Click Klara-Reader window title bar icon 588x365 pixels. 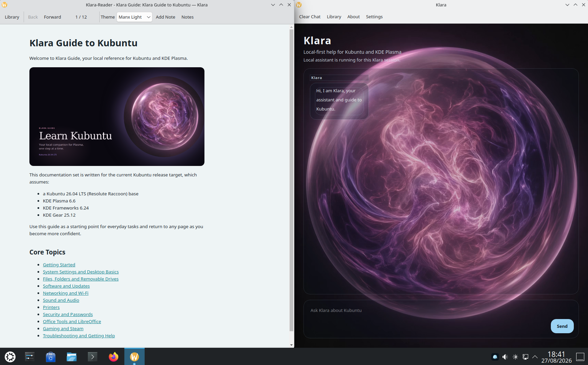(x=4, y=5)
